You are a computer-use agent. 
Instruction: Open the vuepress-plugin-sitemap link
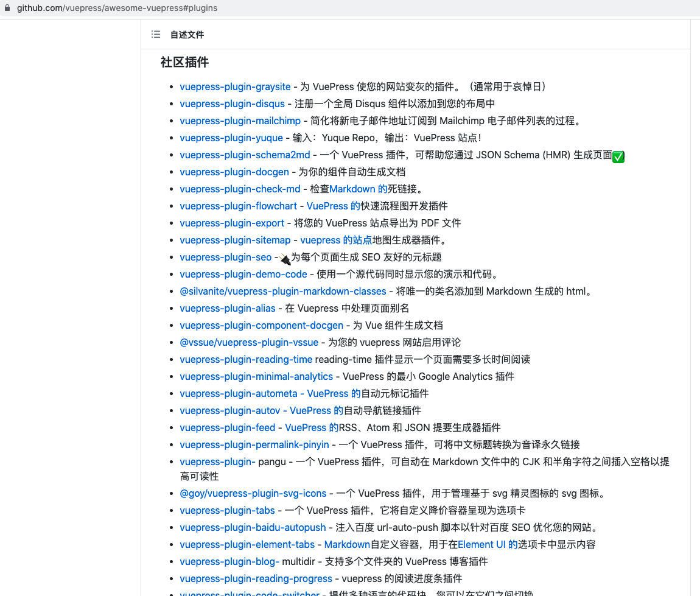[x=236, y=240]
